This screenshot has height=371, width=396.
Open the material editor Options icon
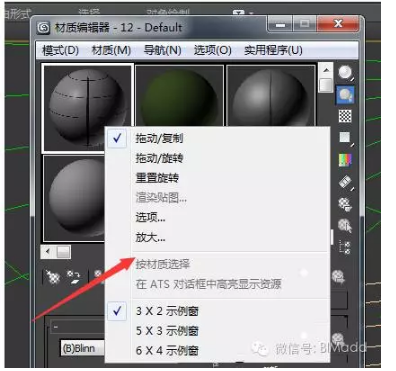click(x=345, y=204)
